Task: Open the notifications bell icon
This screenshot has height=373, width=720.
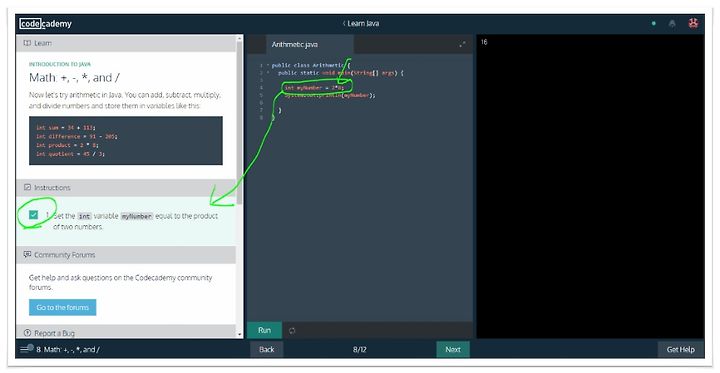Action: tap(672, 23)
